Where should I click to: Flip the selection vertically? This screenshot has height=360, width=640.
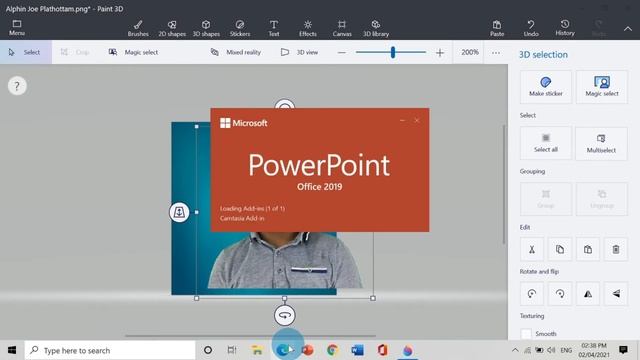(x=616, y=293)
